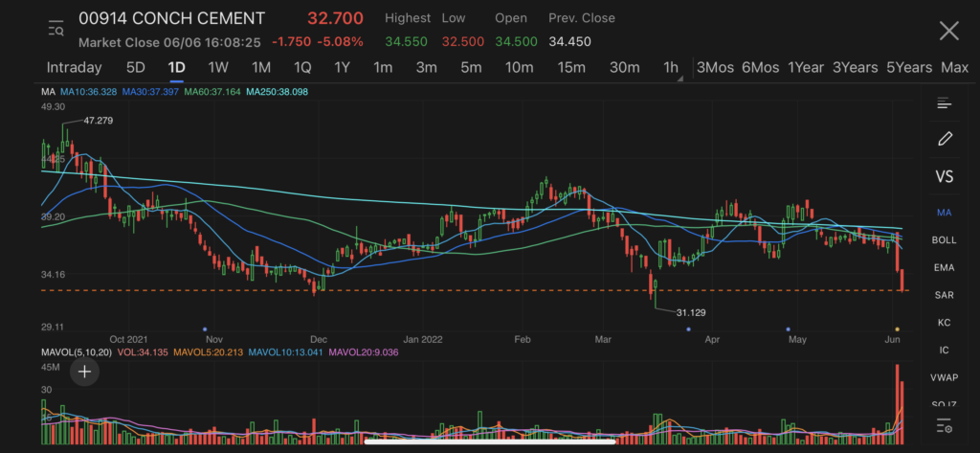Add indicator with the plus button
The image size is (980, 453).
click(84, 372)
